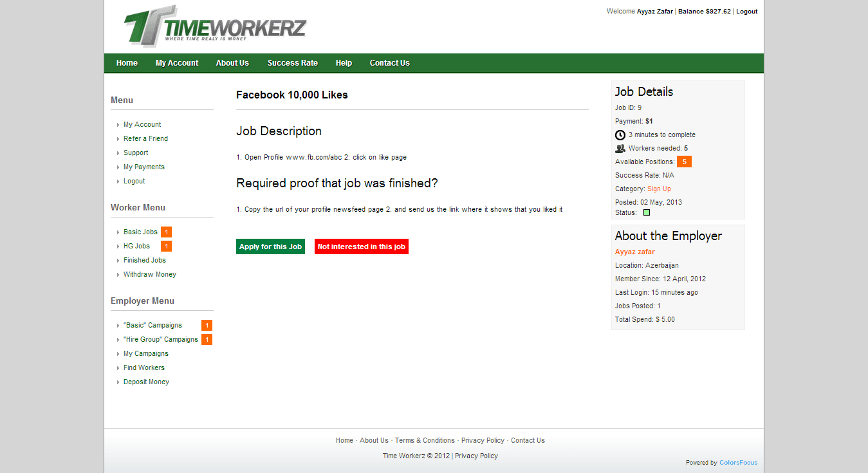Click the Location: Azerbaijan text
This screenshot has height=473, width=868.
coord(647,266)
